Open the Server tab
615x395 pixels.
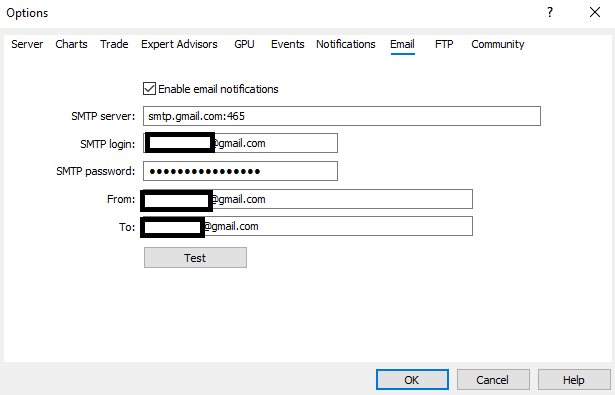[27, 44]
